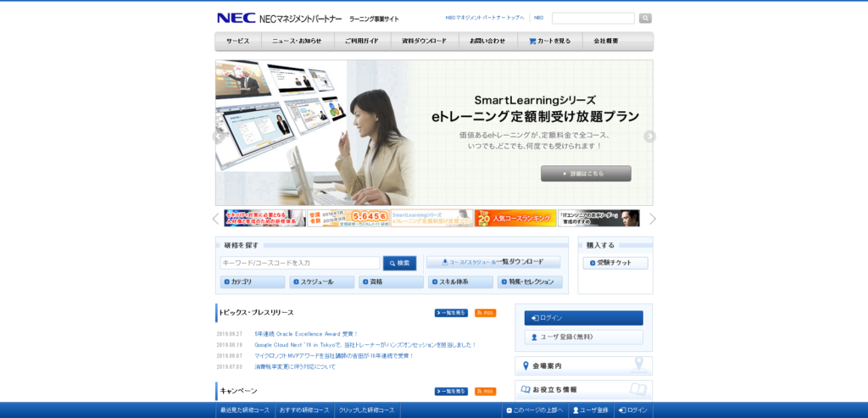868x418 pixels.
Task: Click the 検索 button
Action: [400, 263]
